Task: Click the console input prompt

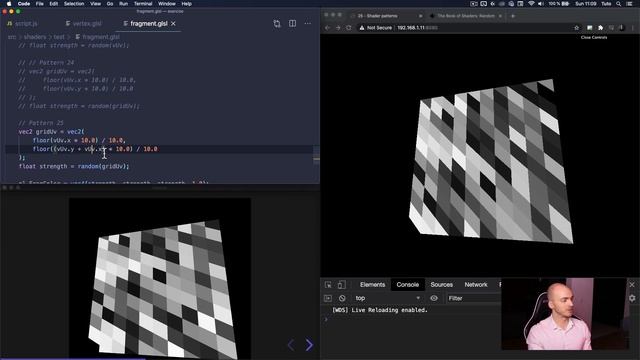Action: [412, 319]
